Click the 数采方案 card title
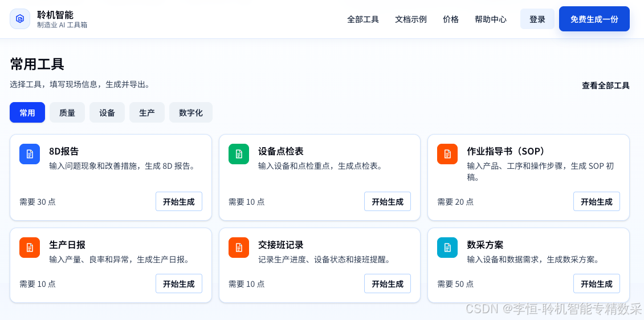644x320 pixels. pos(485,245)
